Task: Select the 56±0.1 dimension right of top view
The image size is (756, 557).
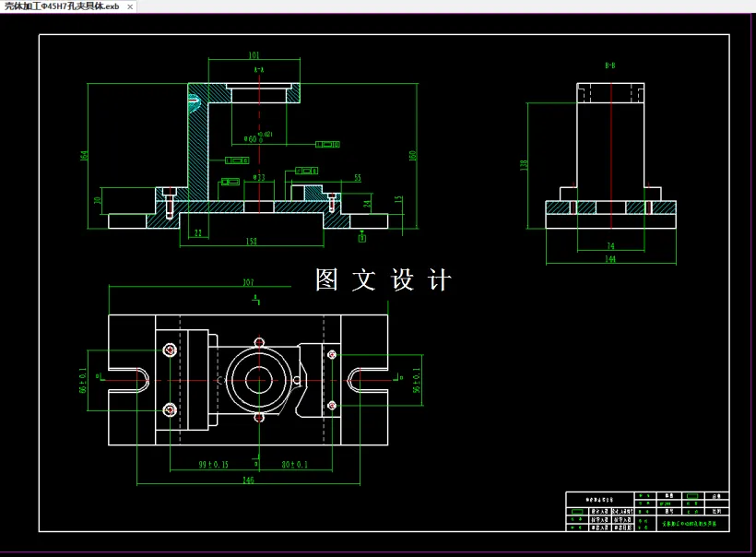Action: pos(417,380)
